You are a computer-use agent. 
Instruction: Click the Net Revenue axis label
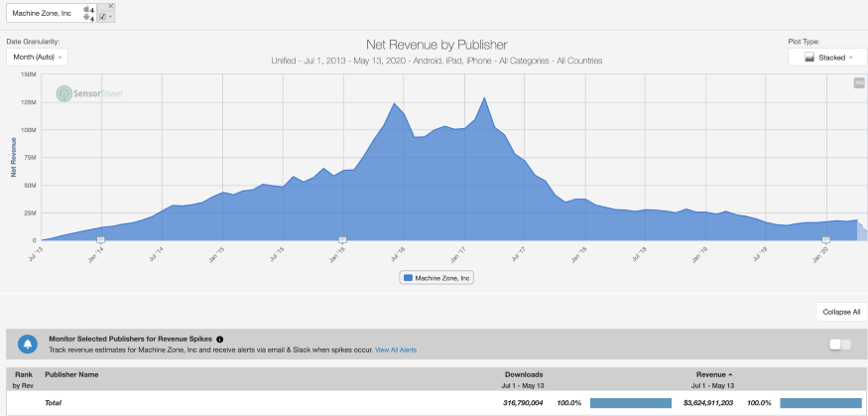coord(13,157)
